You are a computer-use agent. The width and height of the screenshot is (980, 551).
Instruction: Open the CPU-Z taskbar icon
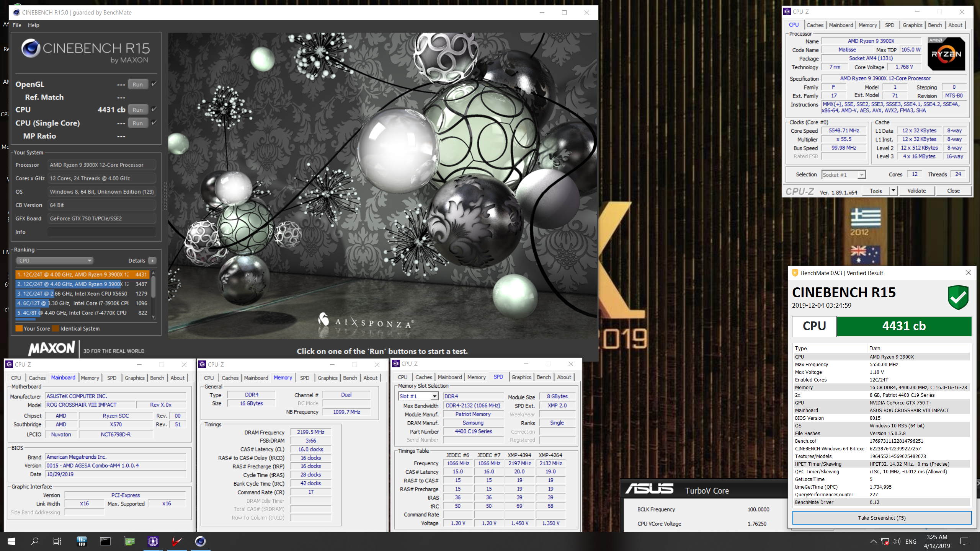153,541
